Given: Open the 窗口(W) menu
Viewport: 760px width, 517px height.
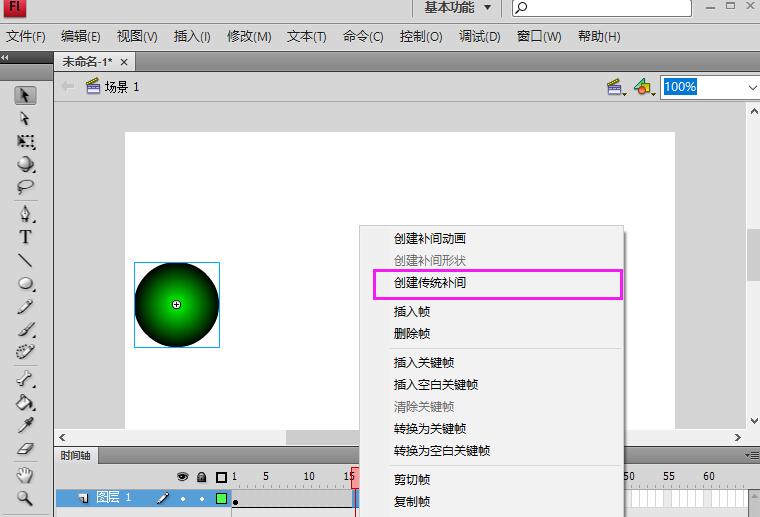Looking at the screenshot, I should [539, 36].
